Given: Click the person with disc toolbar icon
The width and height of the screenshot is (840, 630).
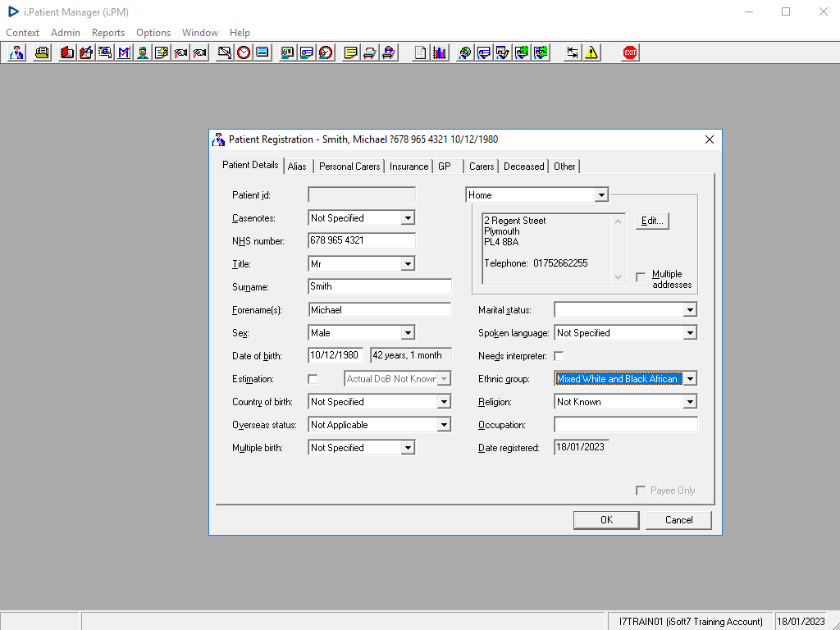Looking at the screenshot, I should point(464,52).
